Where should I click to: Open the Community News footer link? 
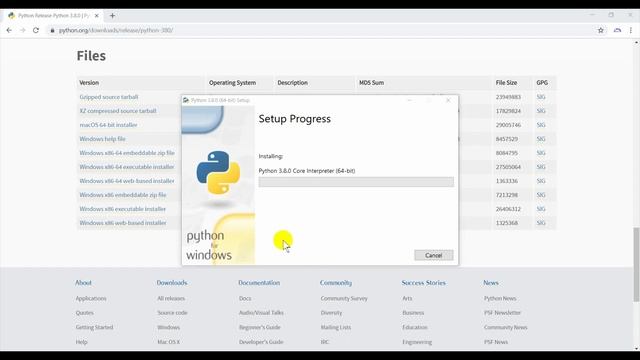(x=506, y=327)
